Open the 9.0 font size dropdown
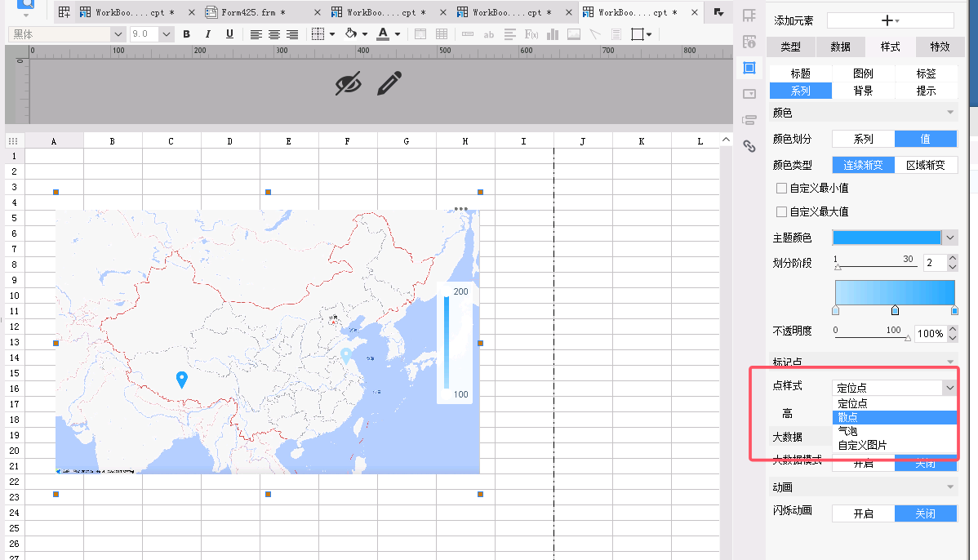978x560 pixels. coord(166,34)
